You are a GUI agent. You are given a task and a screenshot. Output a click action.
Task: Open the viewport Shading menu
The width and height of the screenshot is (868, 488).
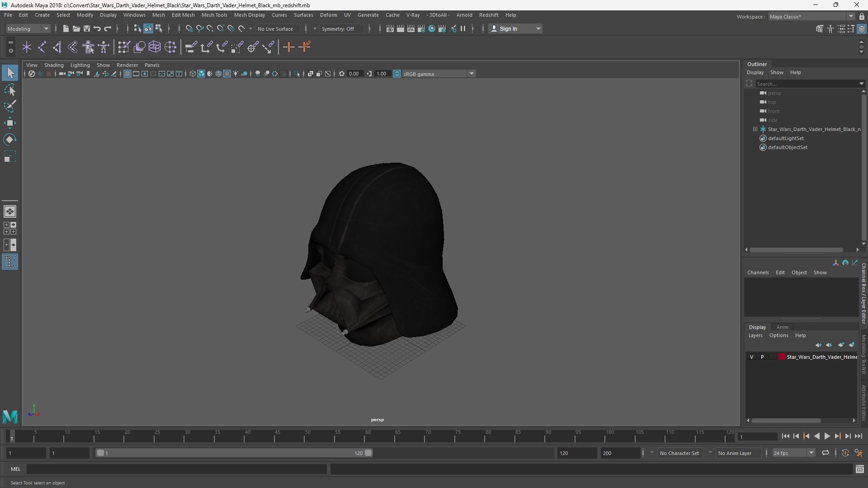(x=54, y=65)
